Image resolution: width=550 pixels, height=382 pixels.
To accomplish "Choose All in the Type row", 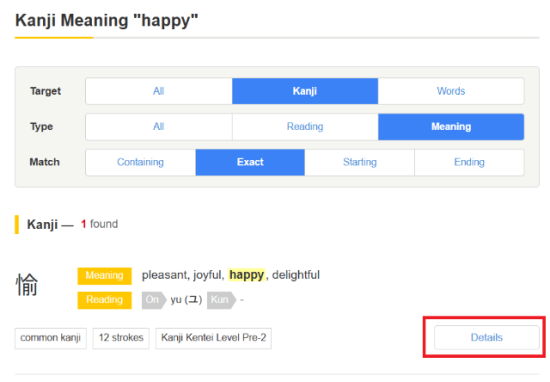I will 159,127.
